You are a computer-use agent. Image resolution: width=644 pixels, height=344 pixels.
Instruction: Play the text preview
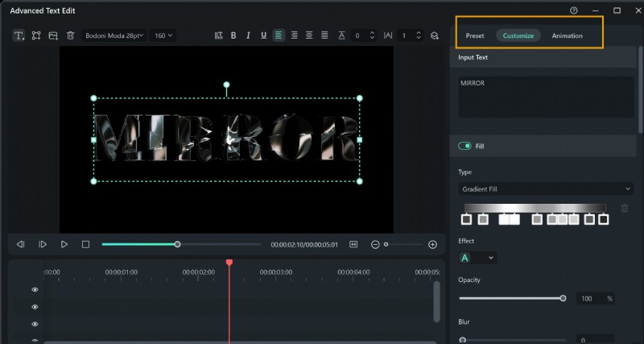[x=64, y=245]
